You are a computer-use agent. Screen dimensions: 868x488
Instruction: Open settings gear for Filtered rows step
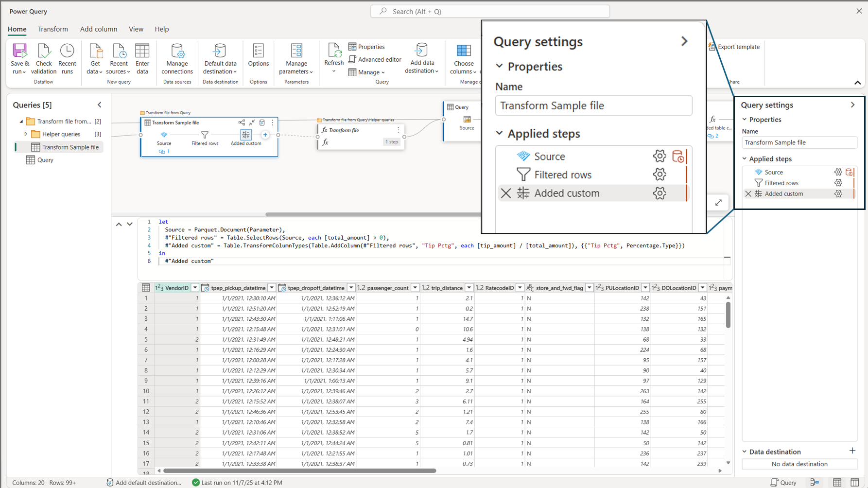[x=838, y=183]
